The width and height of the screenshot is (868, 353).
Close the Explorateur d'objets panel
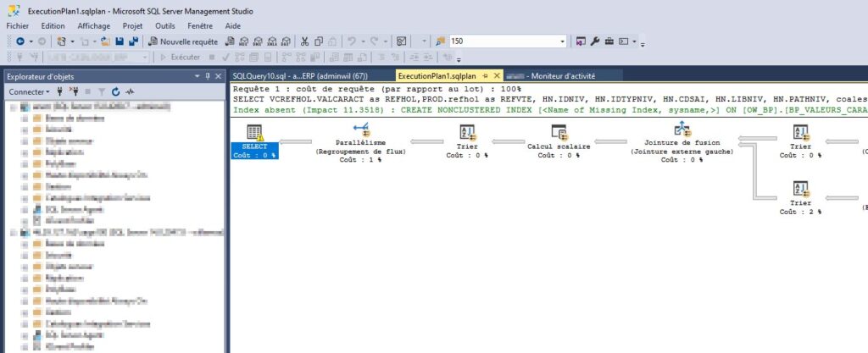click(x=218, y=76)
